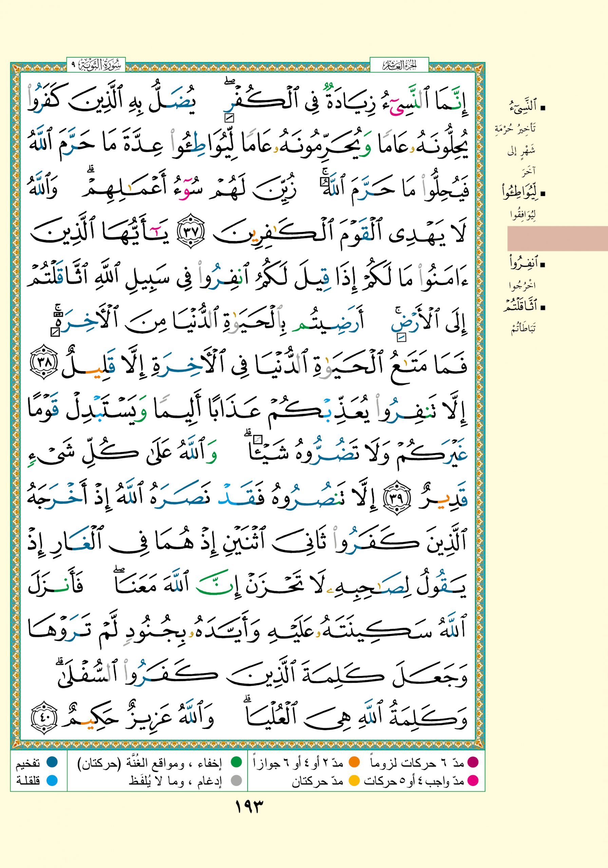This screenshot has width=608, height=868.
Task: Select the margin glossary entry اثاقلتم
Action: tap(520, 306)
